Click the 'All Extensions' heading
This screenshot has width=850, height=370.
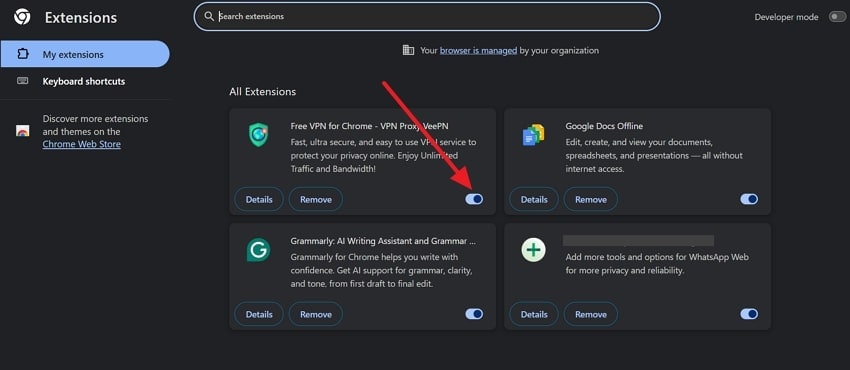262,92
